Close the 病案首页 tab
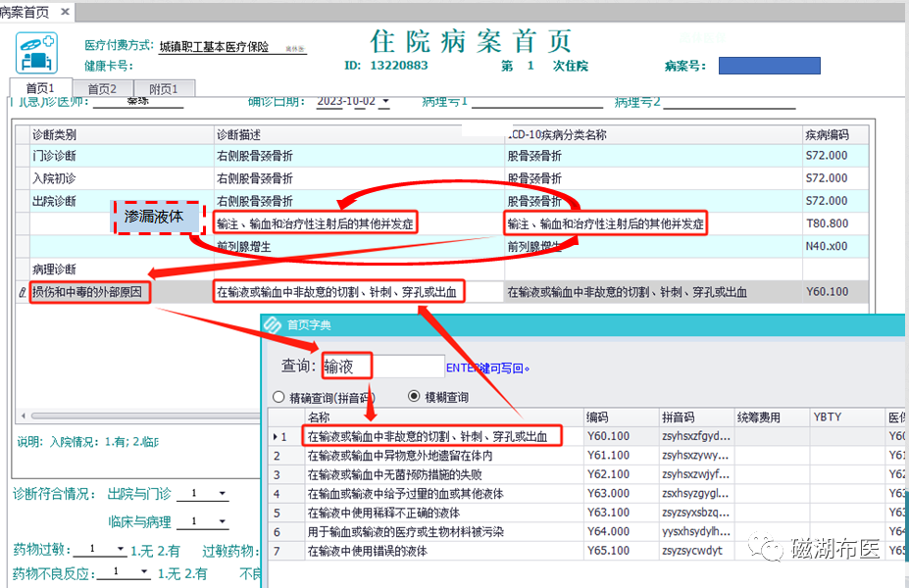Screen dimensions: 909x588 tap(65, 12)
